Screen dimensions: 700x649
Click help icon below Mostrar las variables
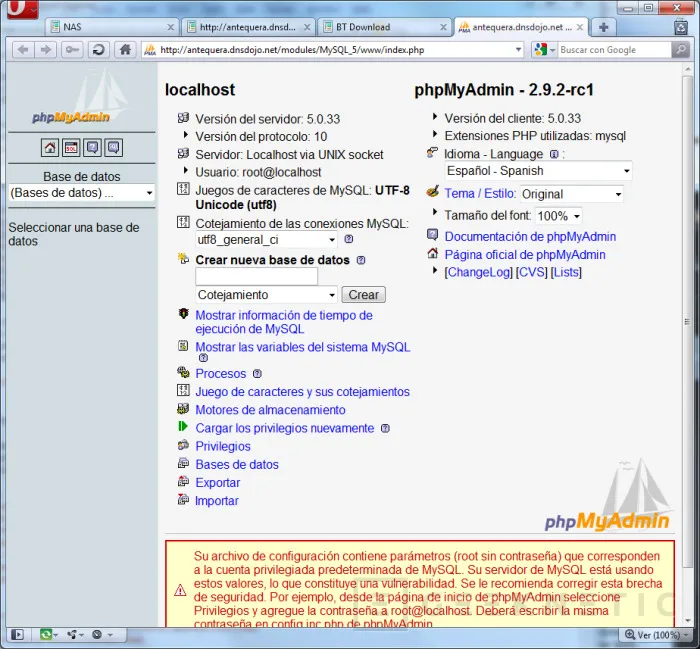point(203,358)
